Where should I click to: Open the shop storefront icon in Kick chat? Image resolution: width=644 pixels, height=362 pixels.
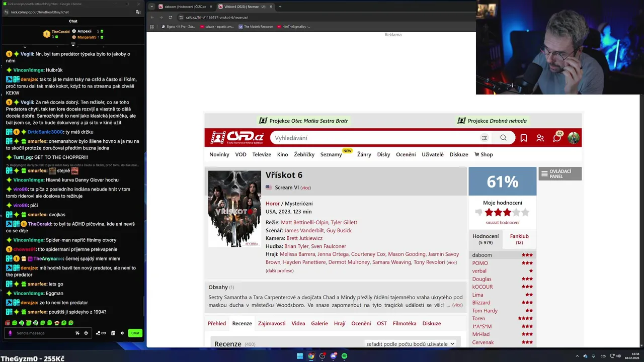[113, 333]
